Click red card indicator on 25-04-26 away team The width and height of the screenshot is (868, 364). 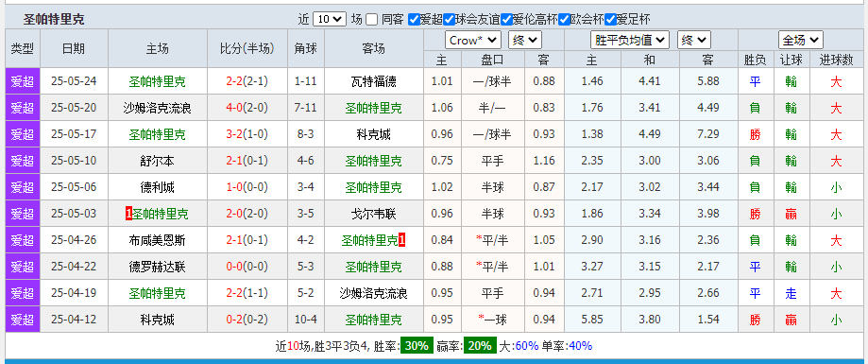402,240
